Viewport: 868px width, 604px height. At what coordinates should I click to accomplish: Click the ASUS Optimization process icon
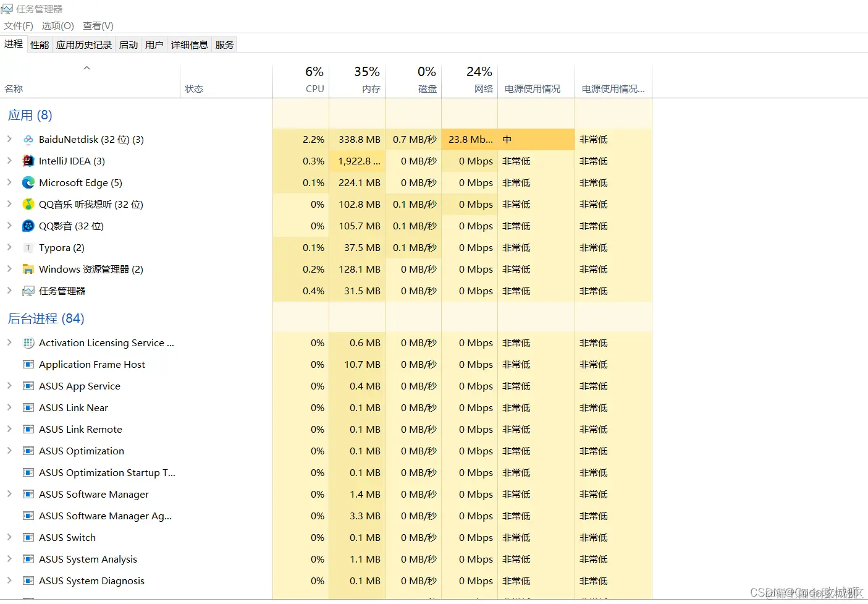28,451
